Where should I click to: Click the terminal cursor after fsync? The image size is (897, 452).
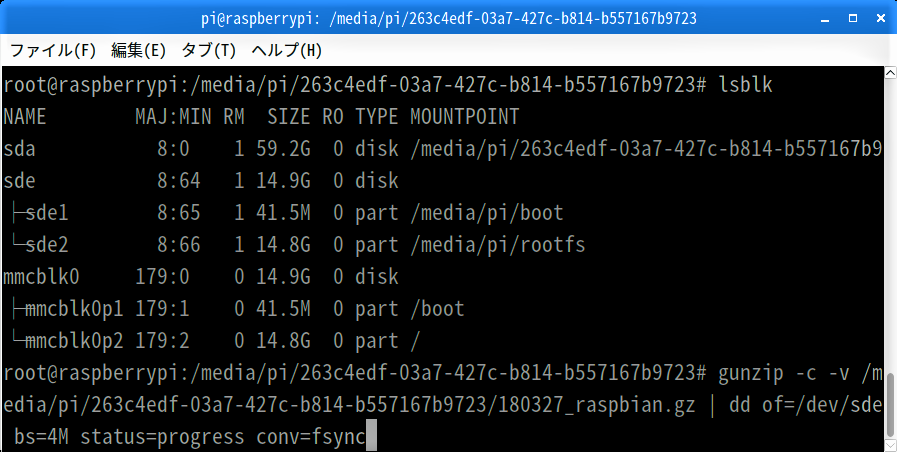pyautogui.click(x=371, y=437)
